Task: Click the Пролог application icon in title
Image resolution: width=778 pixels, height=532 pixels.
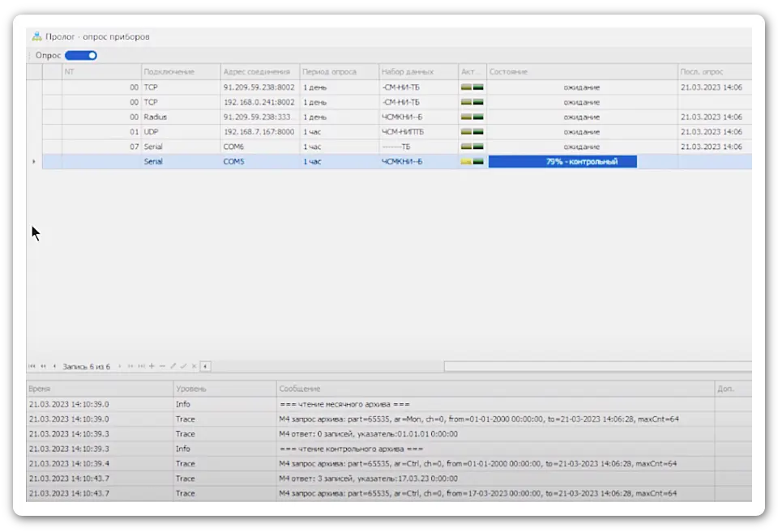Action: pos(36,36)
